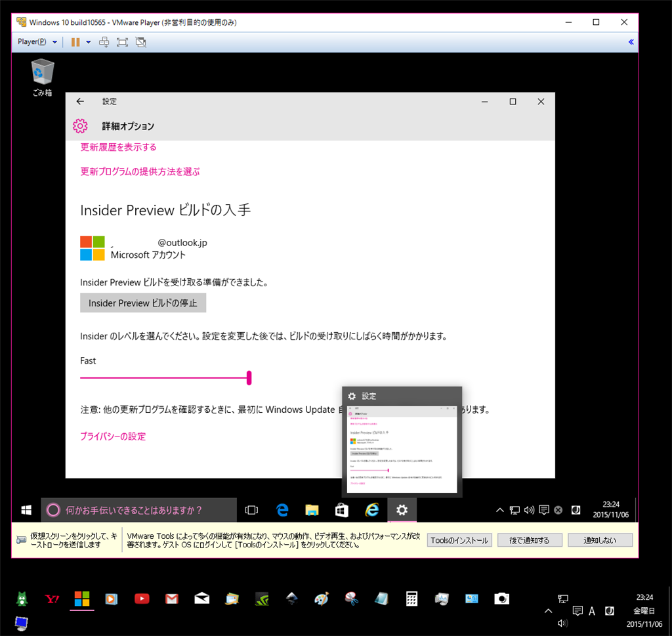This screenshot has height=636, width=672.
Task: Click the middle of the Insider level slider track
Action: pos(165,378)
